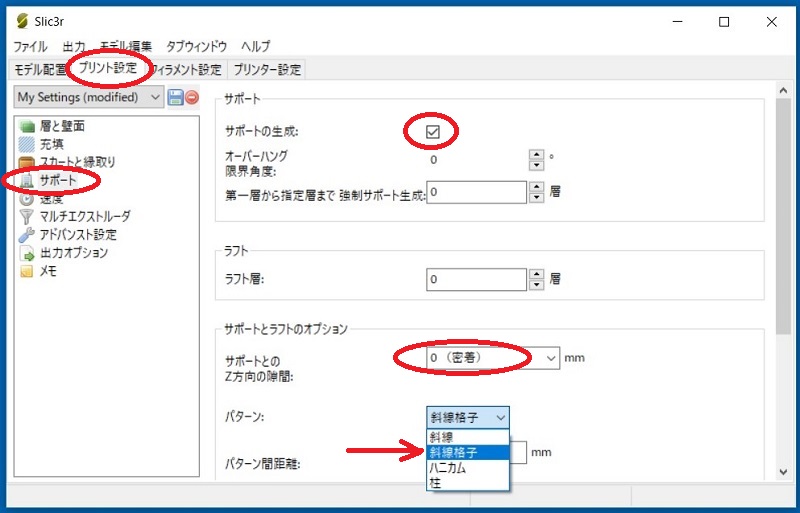Click the scrollbar up arrow
Viewport: 800px width, 513px height.
[x=783, y=91]
